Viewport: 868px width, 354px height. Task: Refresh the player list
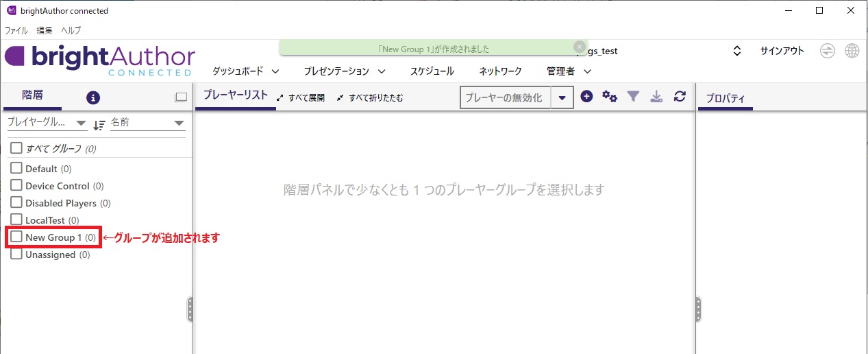point(680,97)
